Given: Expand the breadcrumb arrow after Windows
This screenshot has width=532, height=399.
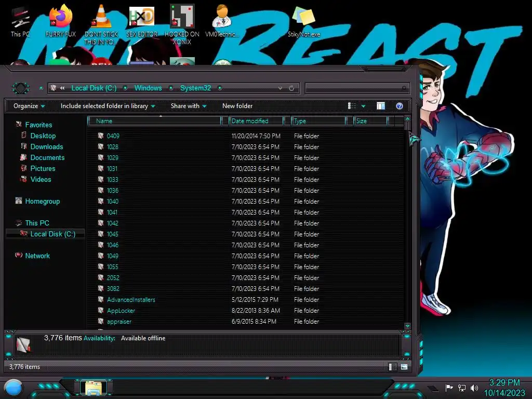Looking at the screenshot, I should coord(171,88).
